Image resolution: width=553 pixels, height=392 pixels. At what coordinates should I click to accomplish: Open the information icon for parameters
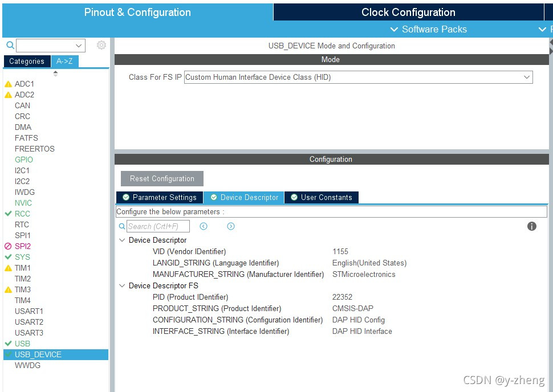(531, 226)
